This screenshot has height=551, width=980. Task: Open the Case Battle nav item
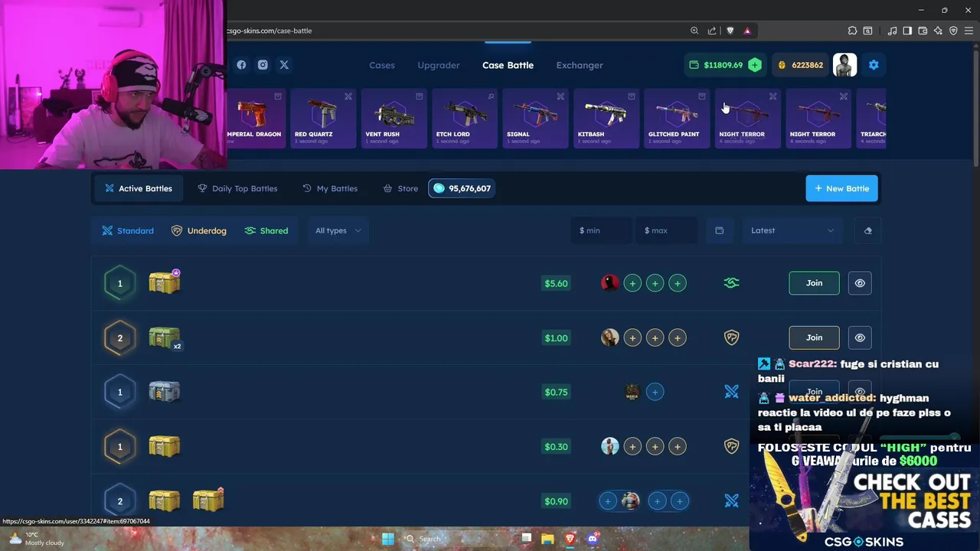point(508,65)
